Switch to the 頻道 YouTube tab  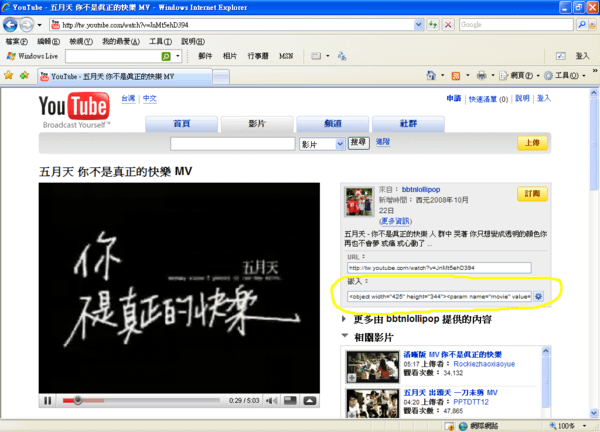tap(333, 124)
